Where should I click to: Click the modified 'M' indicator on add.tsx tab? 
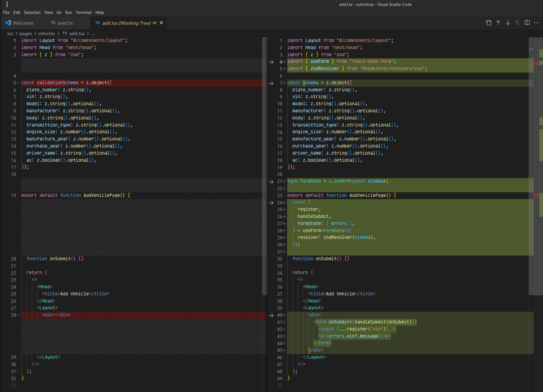tap(154, 23)
